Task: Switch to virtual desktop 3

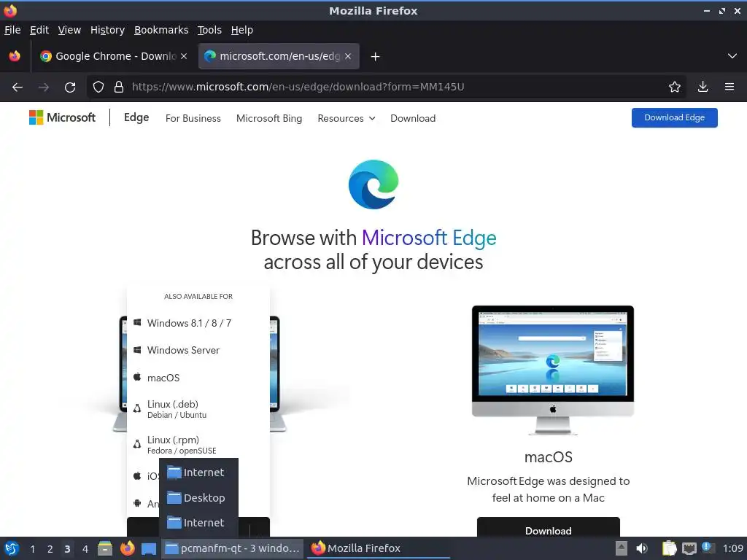Action: coord(67,549)
